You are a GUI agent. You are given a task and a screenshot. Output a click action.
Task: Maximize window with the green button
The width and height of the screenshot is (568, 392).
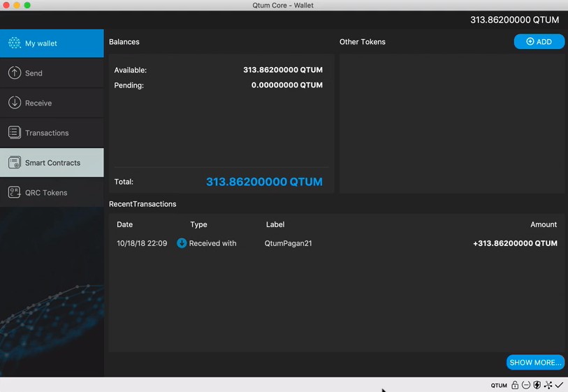tap(27, 5)
